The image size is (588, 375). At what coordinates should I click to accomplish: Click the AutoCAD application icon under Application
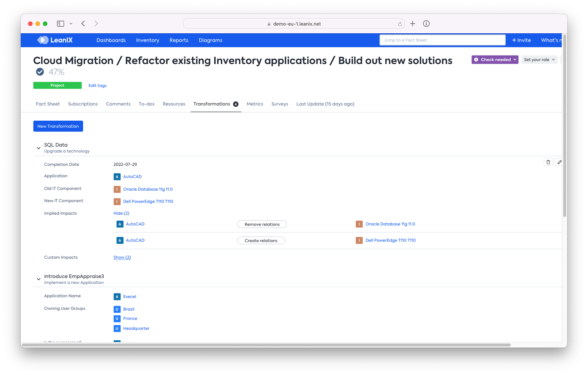[117, 177]
